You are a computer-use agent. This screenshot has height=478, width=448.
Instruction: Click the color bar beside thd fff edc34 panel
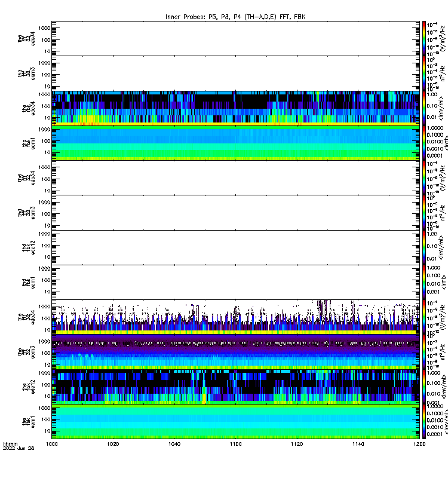[x=424, y=177]
